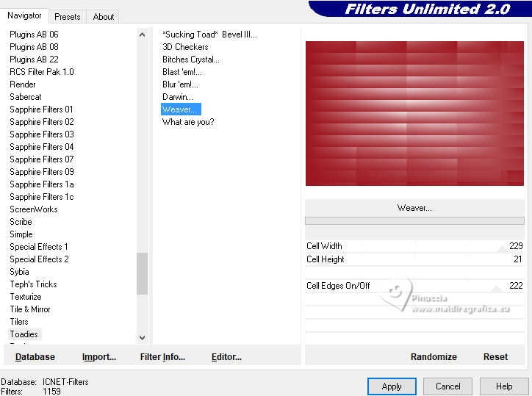Open Sapphire Filters 02 category
Screen dimensions: 532x396
tap(42, 122)
